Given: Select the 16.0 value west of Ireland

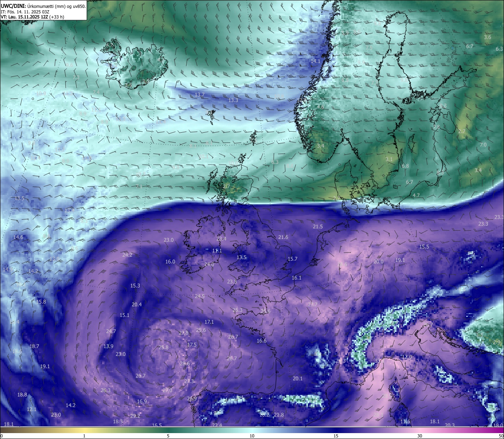Looking at the screenshot, I should click(170, 262).
